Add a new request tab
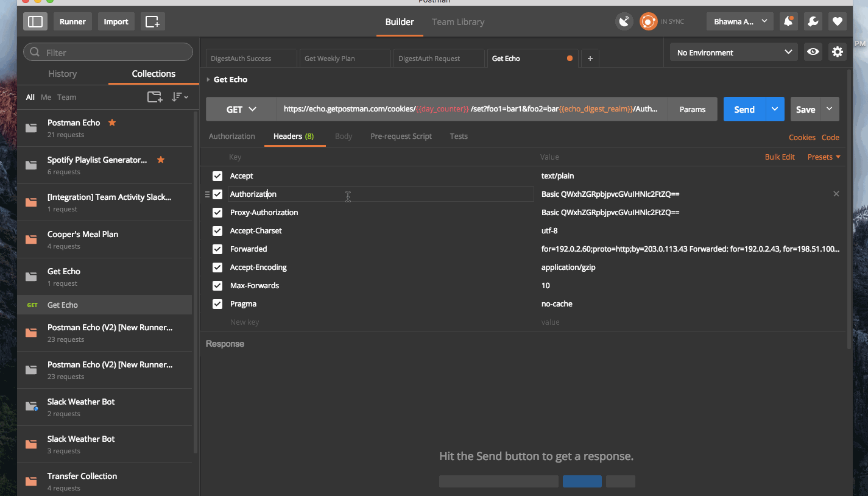Image resolution: width=868 pixels, height=496 pixels. (590, 58)
